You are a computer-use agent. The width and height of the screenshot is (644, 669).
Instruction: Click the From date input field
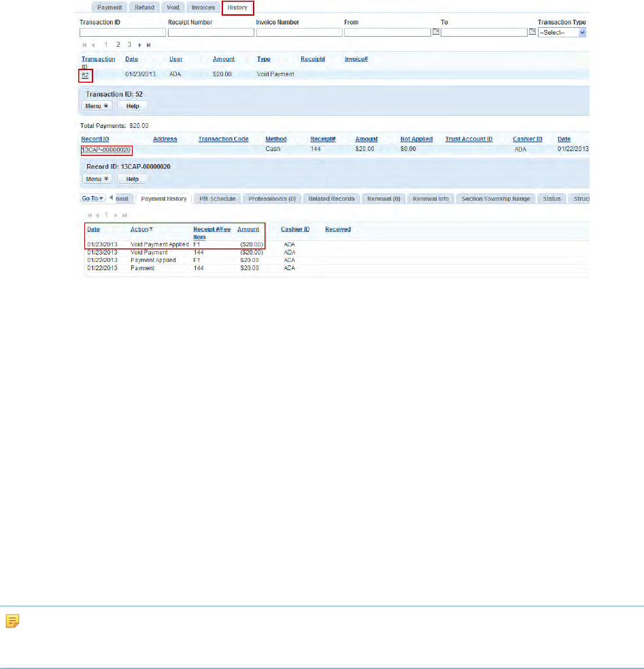pos(388,33)
